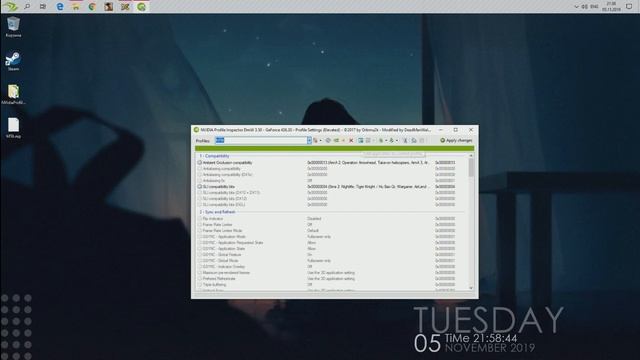The image size is (640, 360).
Task: Create a new profile with the star icon
Action: pyautogui.click(x=343, y=140)
